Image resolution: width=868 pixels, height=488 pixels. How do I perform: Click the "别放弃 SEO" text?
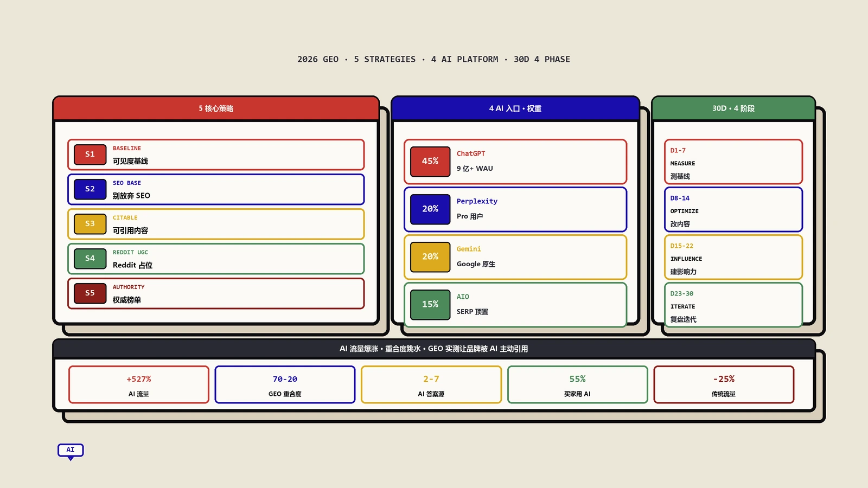pyautogui.click(x=131, y=196)
